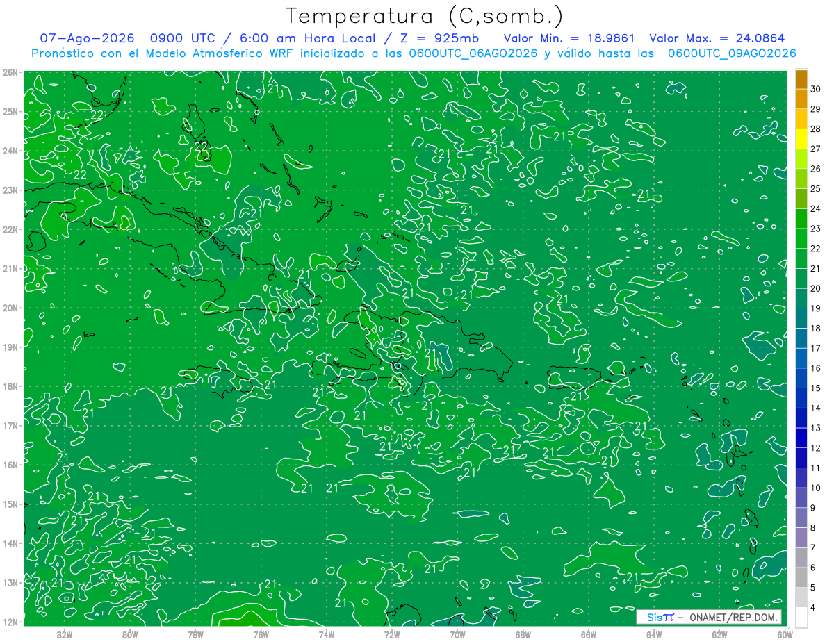Viewport: 834px width, 644px height.
Task: Click the yellow band between 27 and 28
Action: (x=801, y=138)
